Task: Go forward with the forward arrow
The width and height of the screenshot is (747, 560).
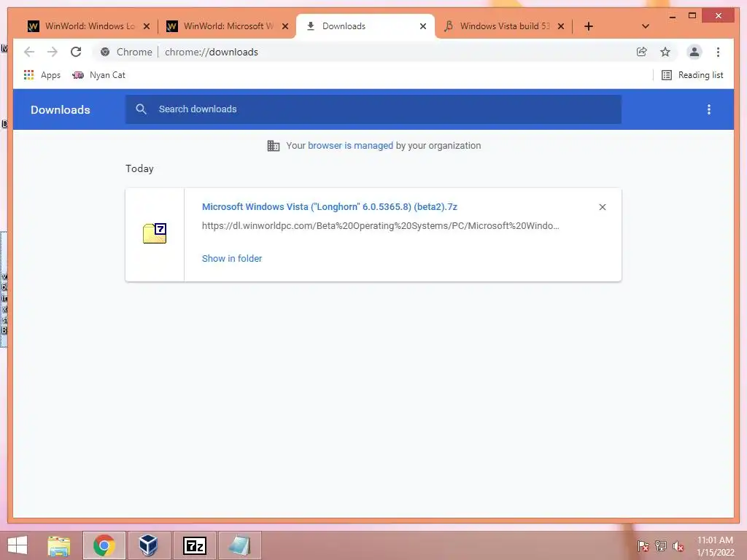Action: [x=53, y=52]
